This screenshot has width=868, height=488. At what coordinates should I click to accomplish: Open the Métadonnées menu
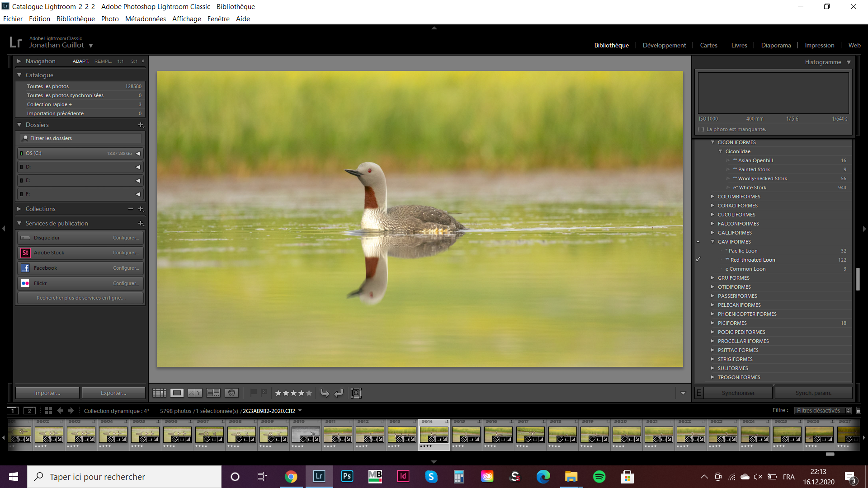(146, 19)
